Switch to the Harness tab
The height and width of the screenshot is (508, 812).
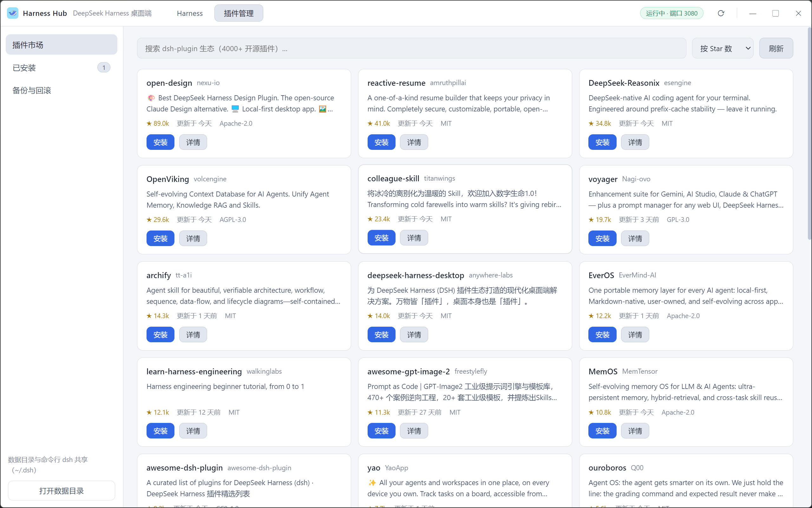coord(190,13)
